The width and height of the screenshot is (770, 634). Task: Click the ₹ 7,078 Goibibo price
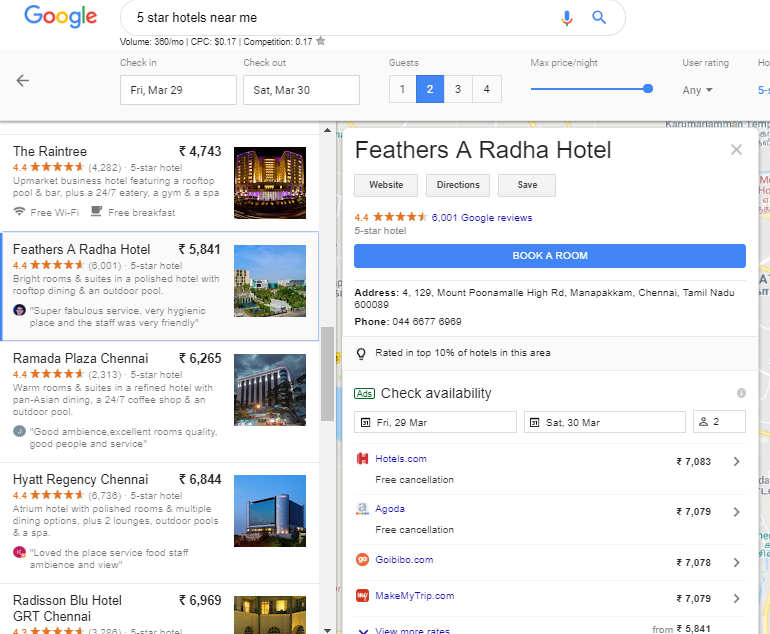(693, 562)
